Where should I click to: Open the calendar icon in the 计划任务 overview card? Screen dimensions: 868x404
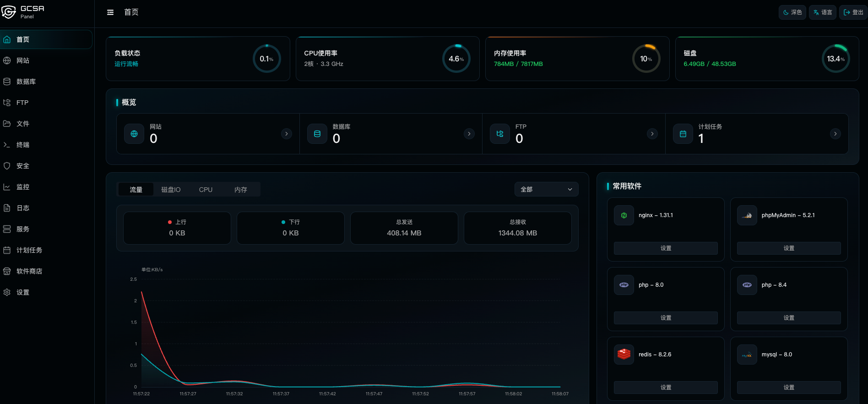pyautogui.click(x=683, y=134)
